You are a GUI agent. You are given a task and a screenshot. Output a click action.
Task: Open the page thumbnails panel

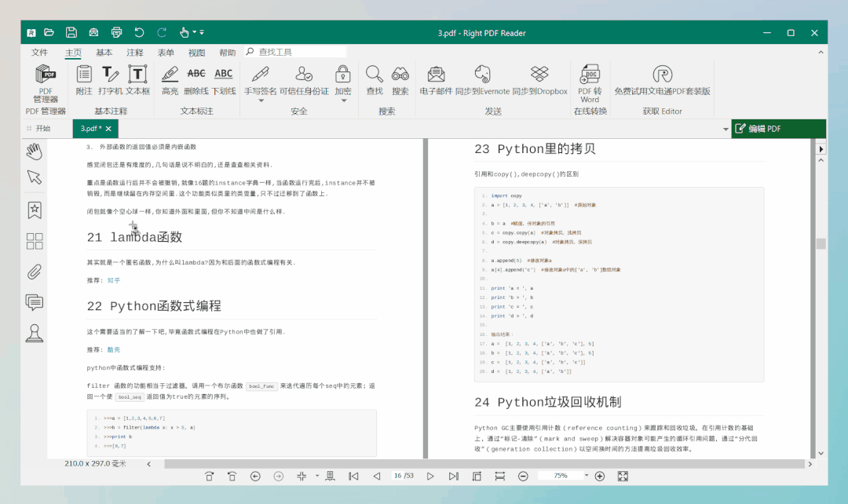point(34,241)
